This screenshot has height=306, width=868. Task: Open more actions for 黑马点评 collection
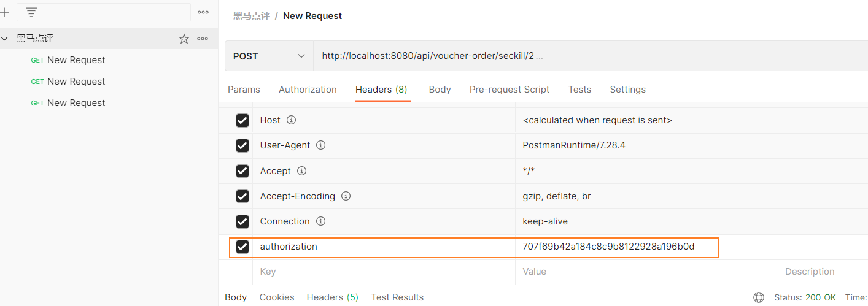(x=203, y=39)
